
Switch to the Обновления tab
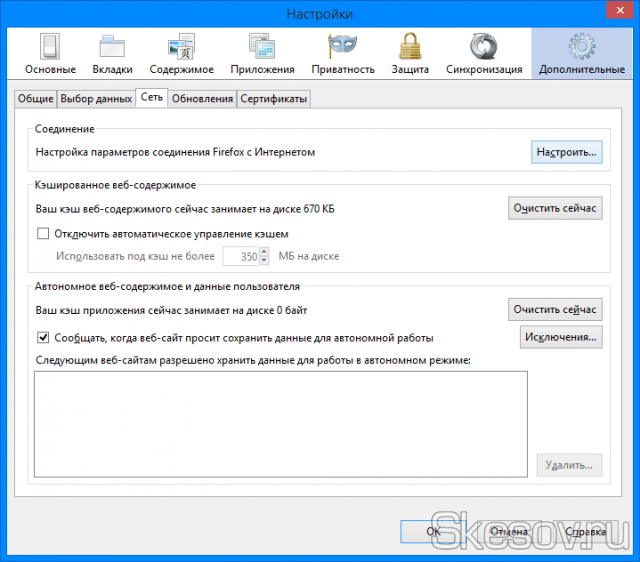coord(202,98)
